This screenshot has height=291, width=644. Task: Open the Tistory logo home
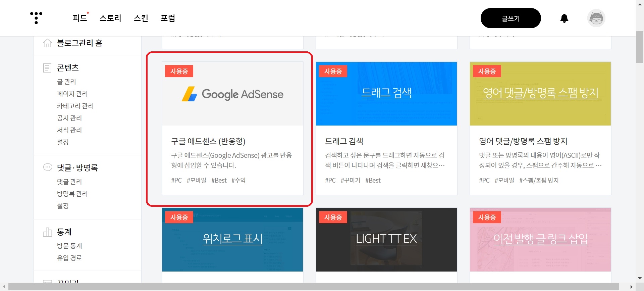36,18
